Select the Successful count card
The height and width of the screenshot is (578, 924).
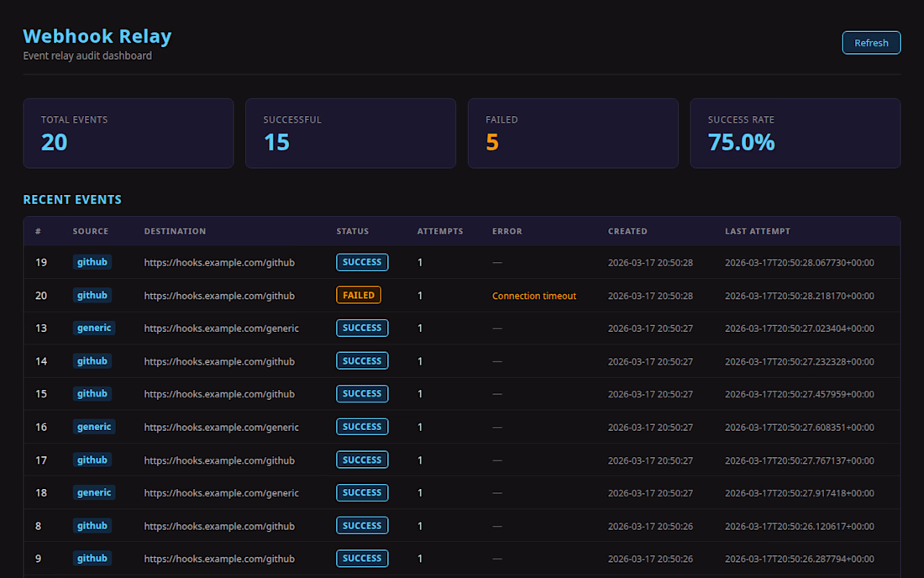[350, 134]
